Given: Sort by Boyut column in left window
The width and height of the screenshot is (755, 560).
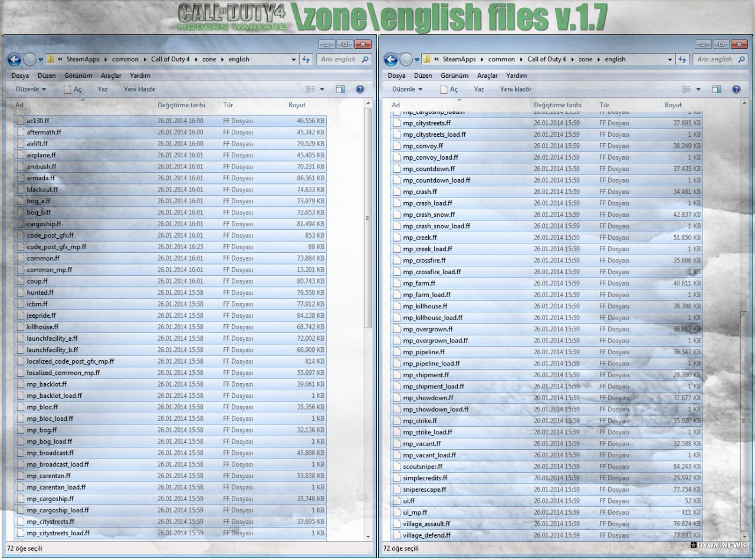Looking at the screenshot, I should click(x=306, y=105).
